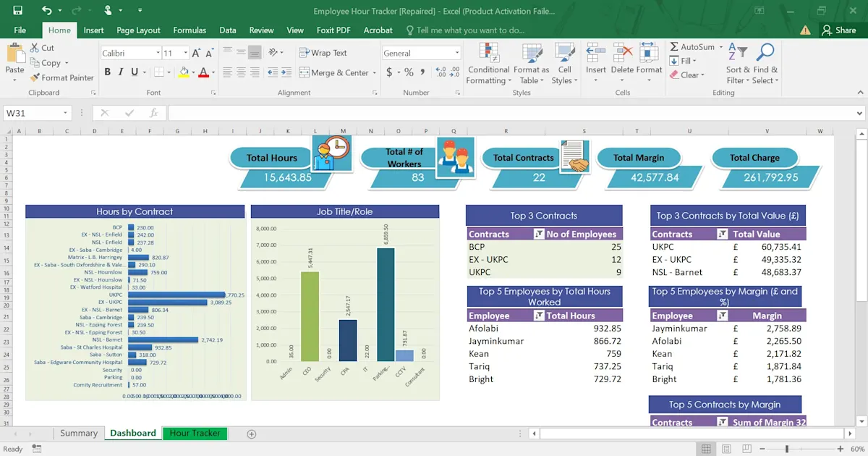Image resolution: width=868 pixels, height=456 pixels.
Task: Switch to Page Layout view in status bar
Action: click(725, 449)
